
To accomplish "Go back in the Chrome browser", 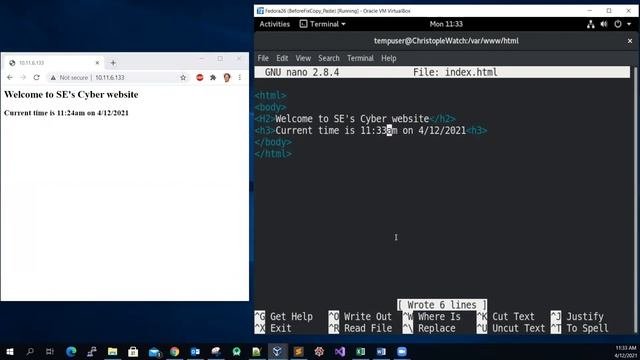I will tap(10, 77).
